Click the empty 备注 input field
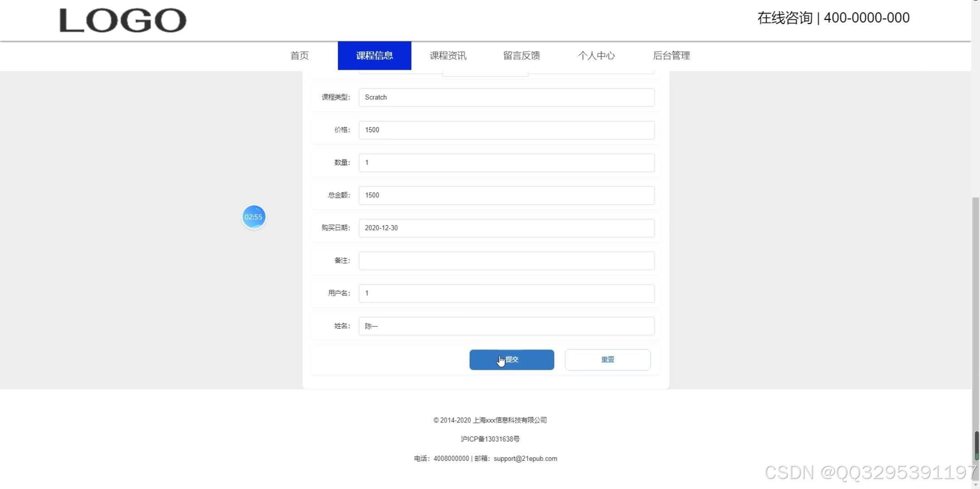This screenshot has width=980, height=489. pos(507,261)
